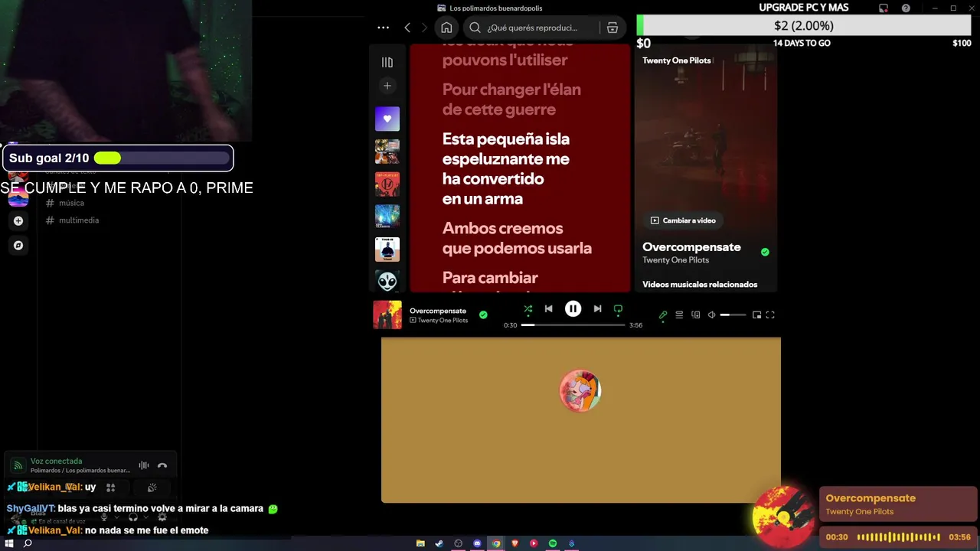This screenshot has height=551, width=980.
Task: Open 'Videos musicales relacionados' section
Action: coord(700,285)
